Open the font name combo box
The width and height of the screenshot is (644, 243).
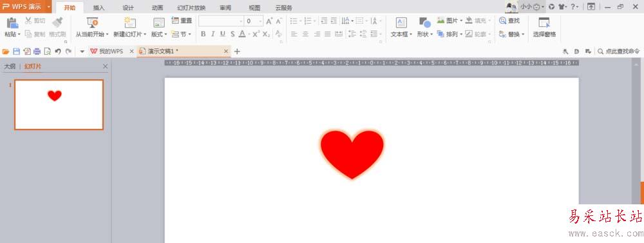(221, 21)
